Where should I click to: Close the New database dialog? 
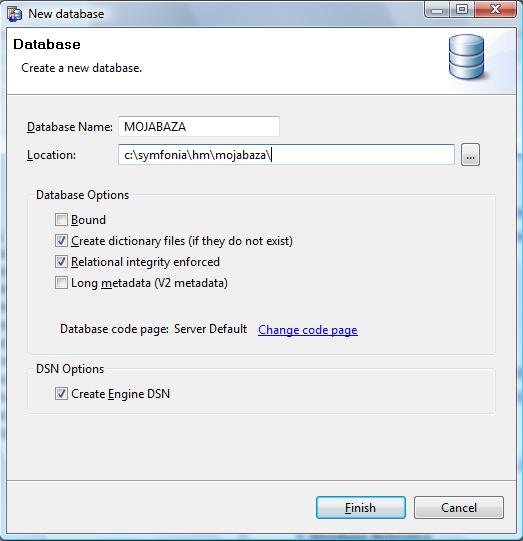(495, 10)
